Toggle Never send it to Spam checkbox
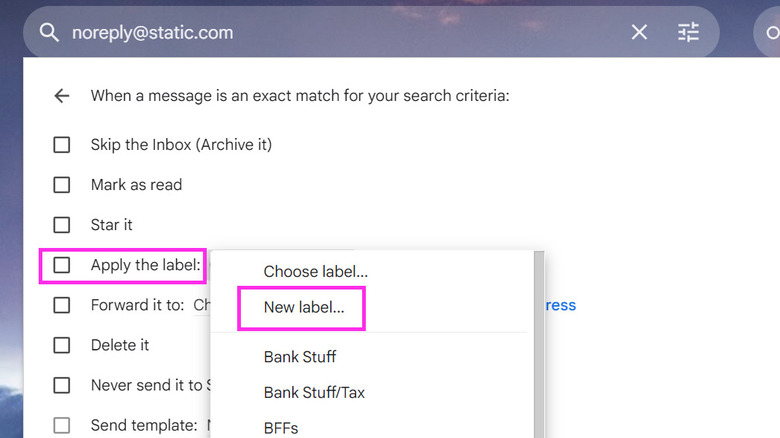This screenshot has width=780, height=438. click(x=62, y=385)
